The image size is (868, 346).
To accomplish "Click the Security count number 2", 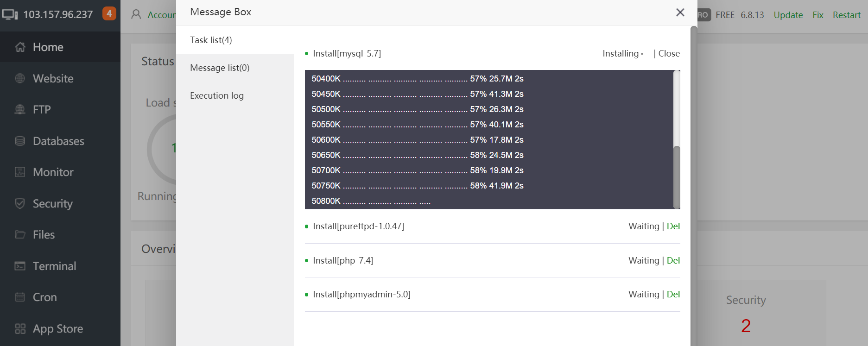I will tap(746, 326).
